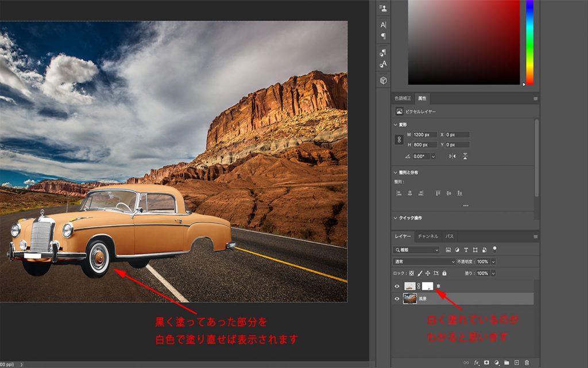
Task: Switch to the レイヤー tab
Action: (x=403, y=236)
